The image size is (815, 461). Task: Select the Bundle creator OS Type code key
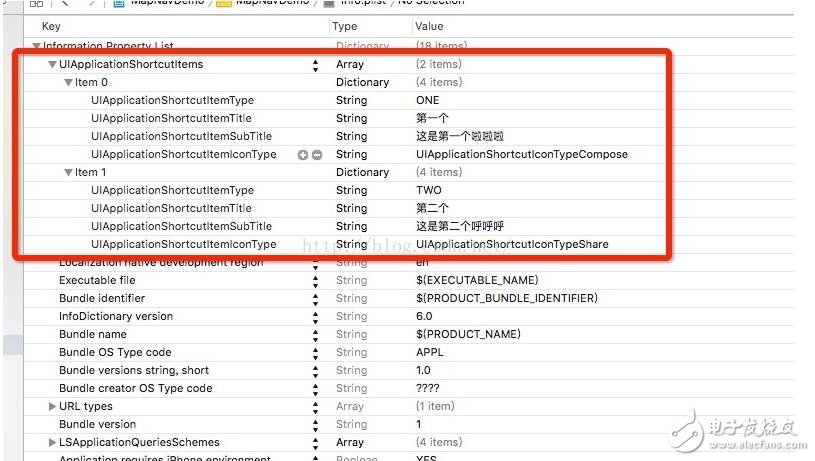136,388
